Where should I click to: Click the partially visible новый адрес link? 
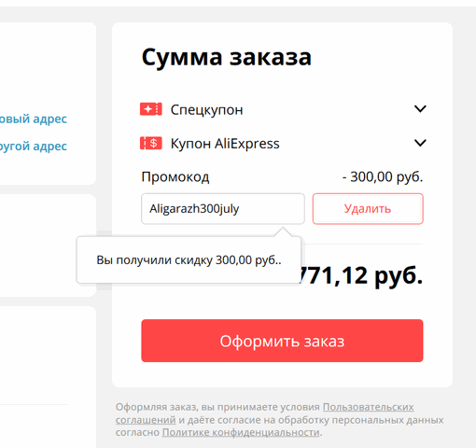(x=34, y=119)
